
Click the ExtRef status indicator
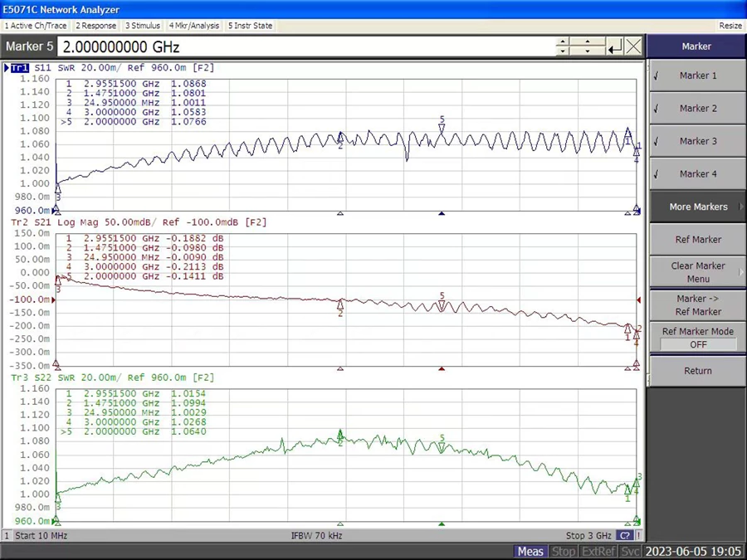[598, 551]
